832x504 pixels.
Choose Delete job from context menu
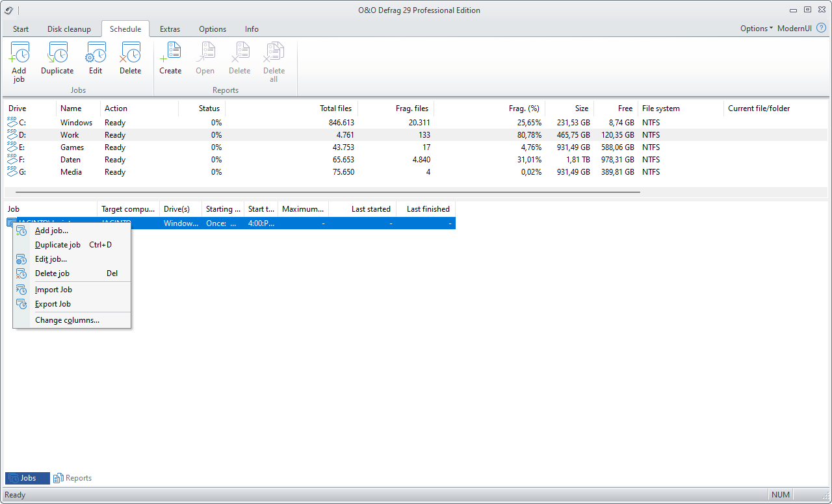(x=72, y=273)
